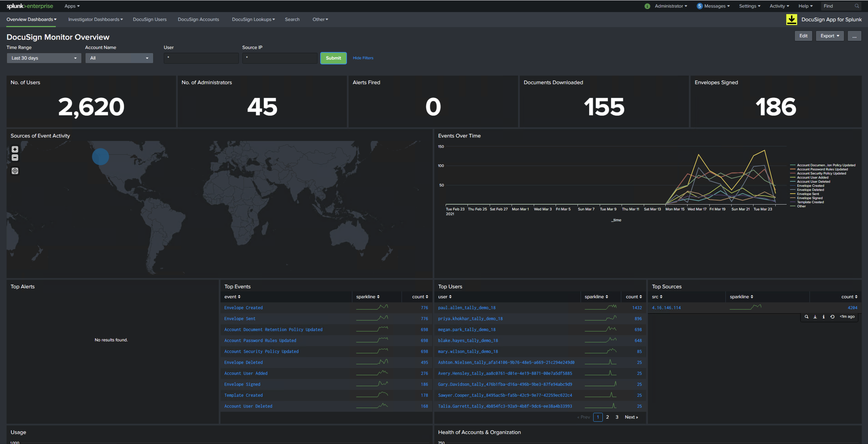The height and width of the screenshot is (444, 868).
Task: Open Investigator Dashboards menu
Action: [95, 19]
